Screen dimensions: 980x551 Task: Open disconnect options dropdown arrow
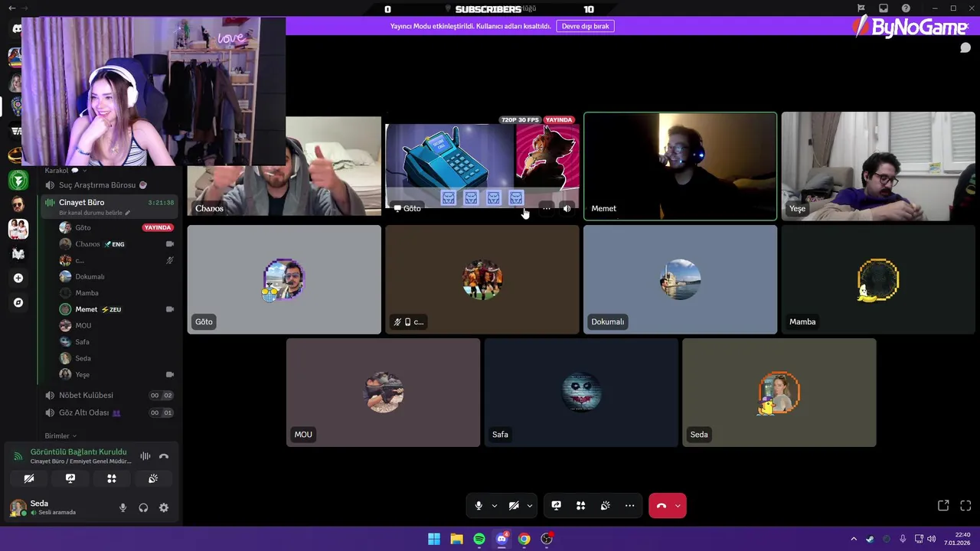tap(678, 506)
